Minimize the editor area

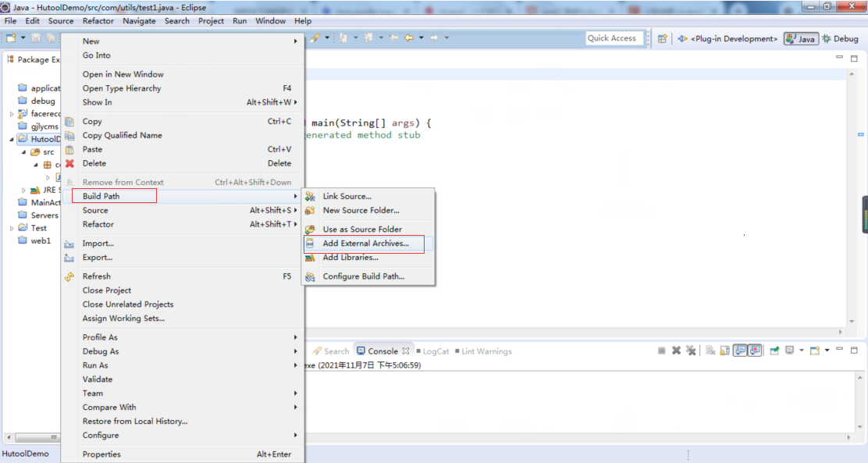[840, 58]
